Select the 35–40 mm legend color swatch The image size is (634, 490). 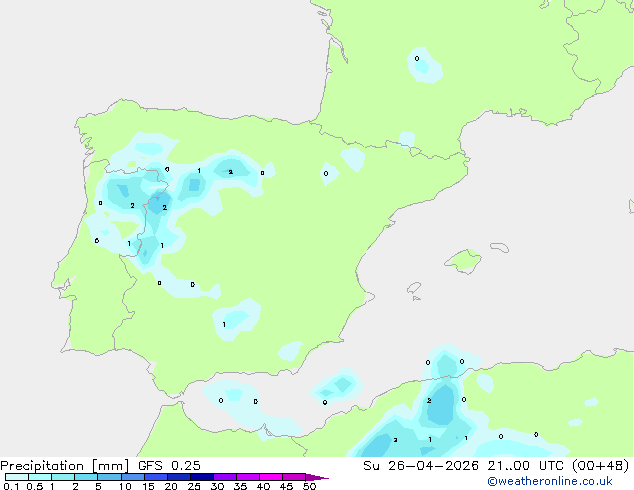247,477
